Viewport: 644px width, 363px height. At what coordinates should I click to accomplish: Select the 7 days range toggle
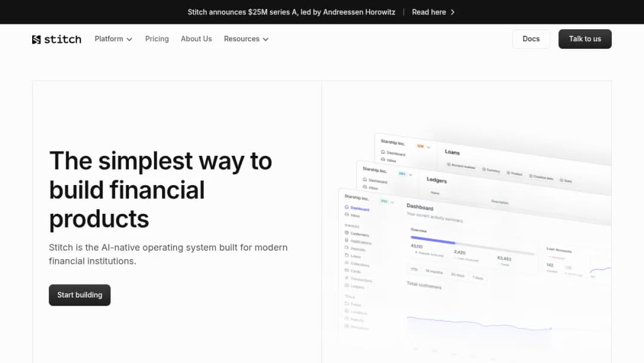coord(478,278)
